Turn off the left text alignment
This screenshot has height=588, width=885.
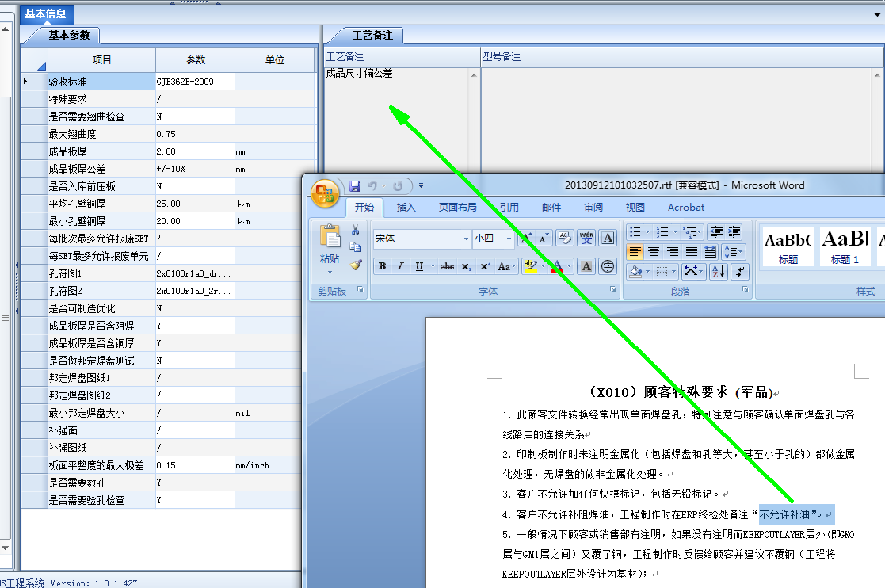[x=635, y=252]
